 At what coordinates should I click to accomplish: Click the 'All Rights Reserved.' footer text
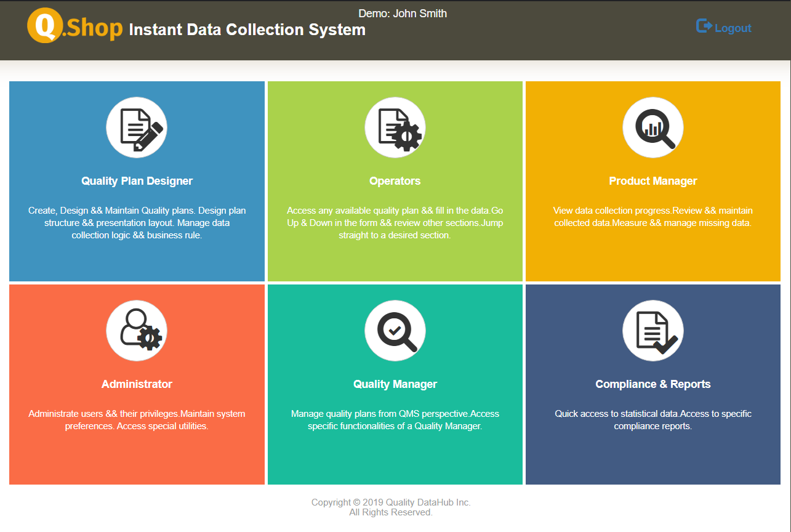[x=391, y=512]
